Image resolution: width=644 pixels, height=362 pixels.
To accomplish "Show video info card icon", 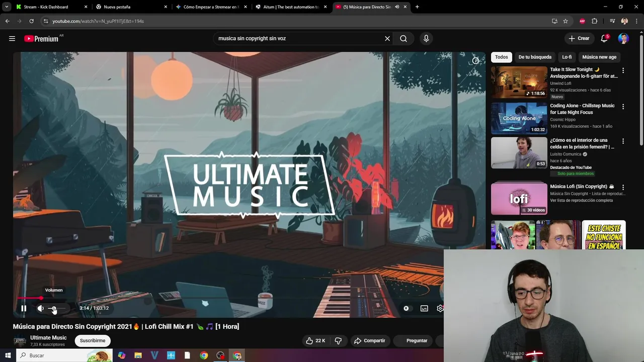I will [x=475, y=60].
